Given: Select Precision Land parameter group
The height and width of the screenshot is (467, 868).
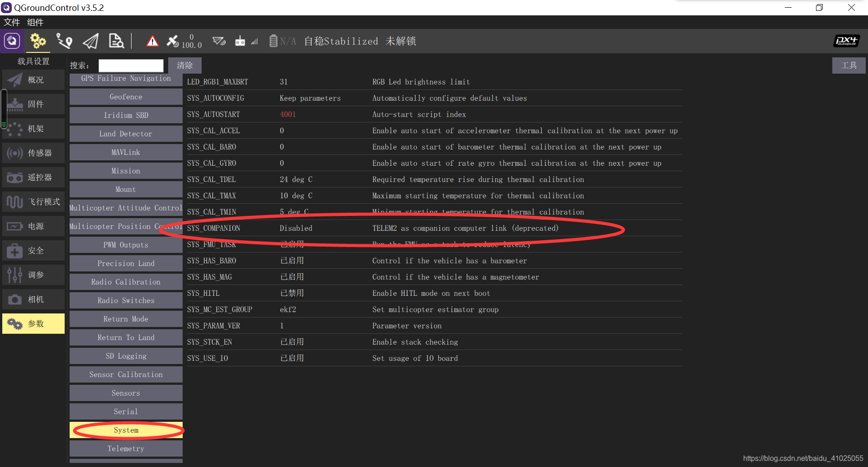Looking at the screenshot, I should coord(126,263).
